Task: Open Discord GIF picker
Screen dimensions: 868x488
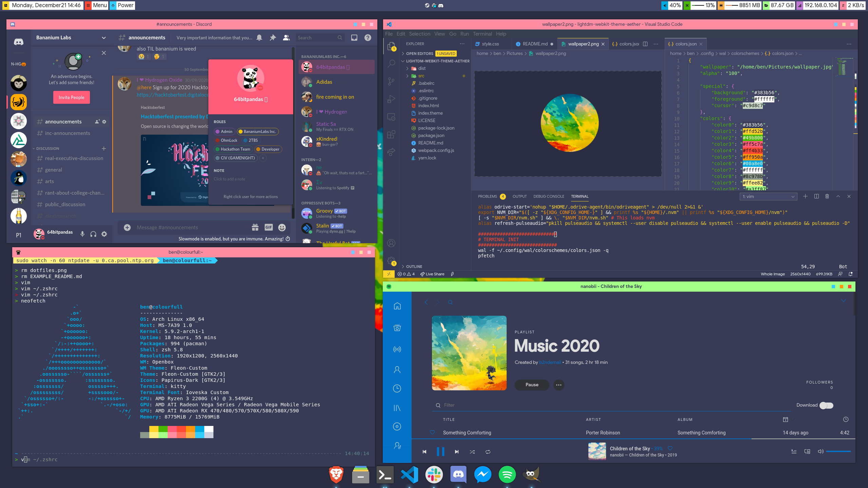Action: (269, 228)
